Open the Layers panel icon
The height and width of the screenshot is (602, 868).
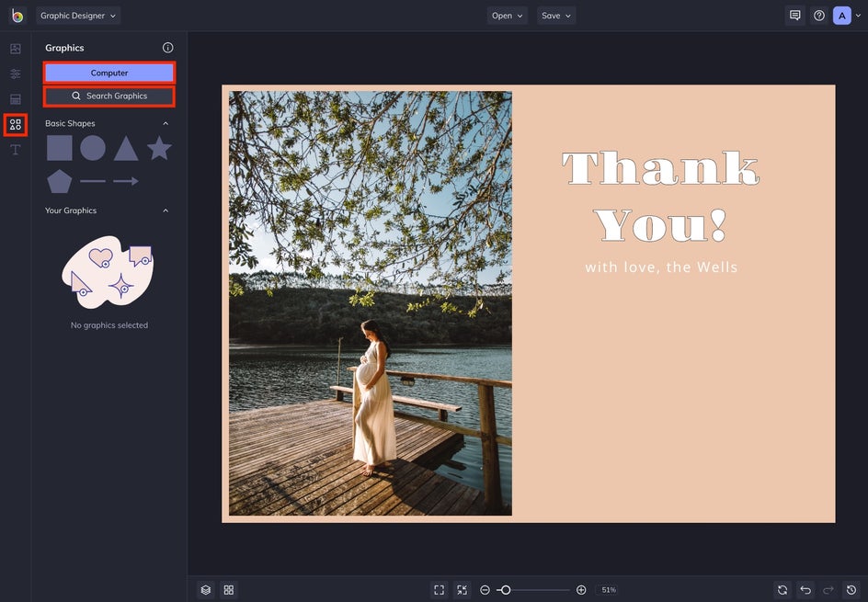tap(205, 590)
